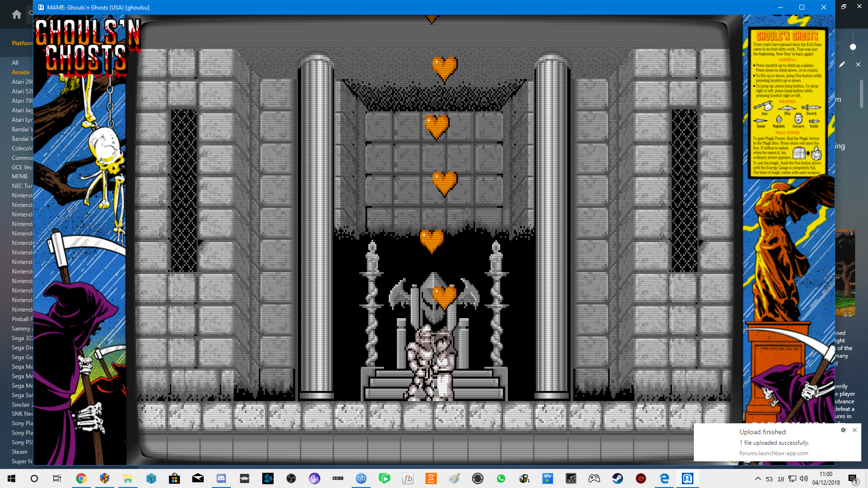Click the MAME window title icon
This screenshot has width=868, height=488.
[41, 7]
